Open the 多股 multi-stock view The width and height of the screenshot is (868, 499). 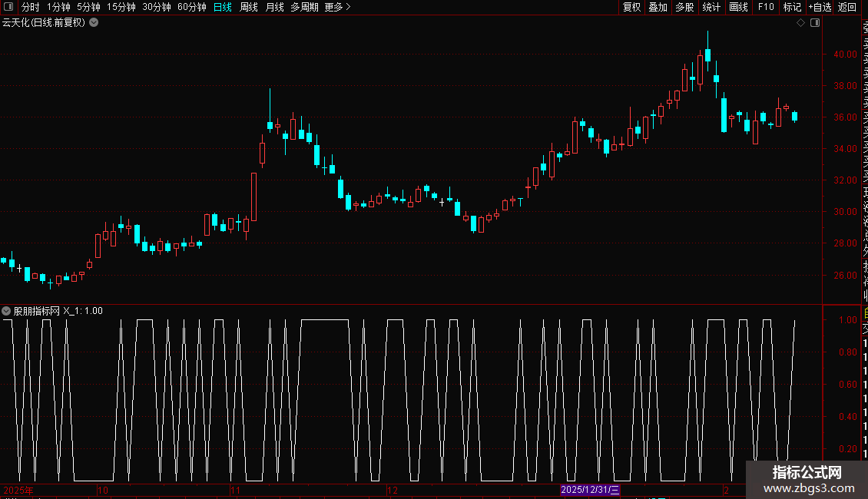[684, 7]
